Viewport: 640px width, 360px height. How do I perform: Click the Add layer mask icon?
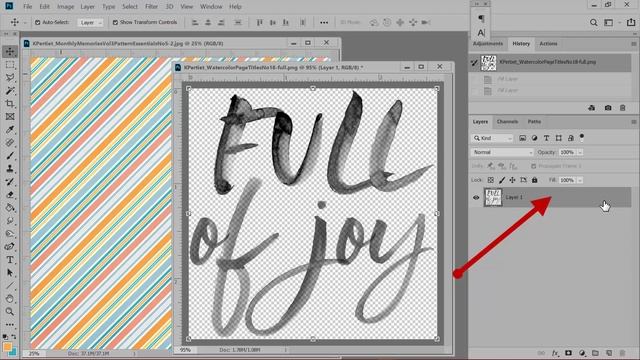(x=568, y=353)
